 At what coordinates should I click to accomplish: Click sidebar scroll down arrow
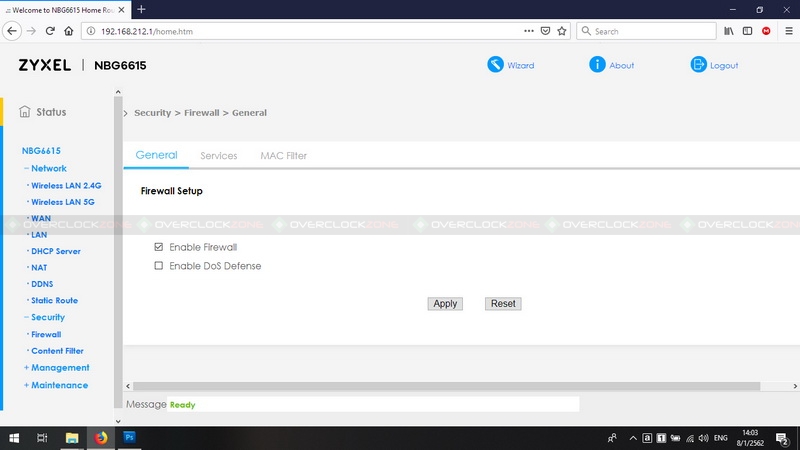point(118,421)
